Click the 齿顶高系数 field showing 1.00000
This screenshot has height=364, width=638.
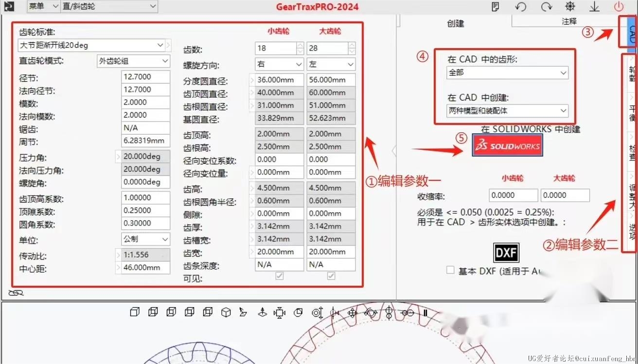[145, 198]
